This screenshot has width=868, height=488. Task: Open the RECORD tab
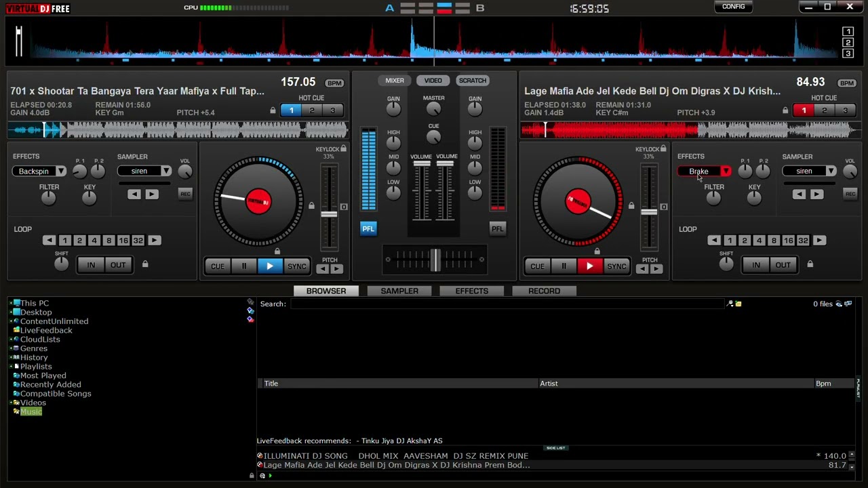point(544,291)
